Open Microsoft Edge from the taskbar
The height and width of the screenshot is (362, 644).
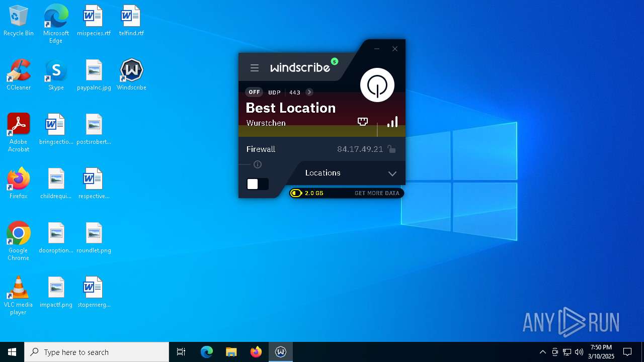coord(207,352)
